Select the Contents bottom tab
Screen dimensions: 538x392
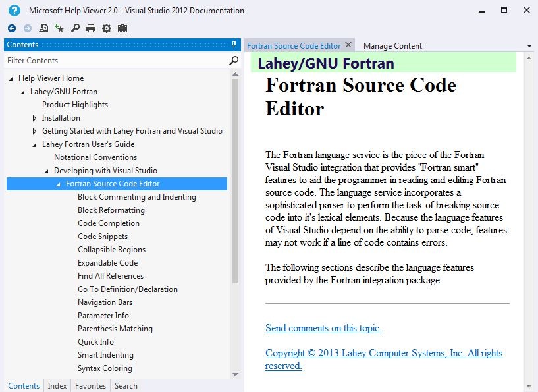pyautogui.click(x=24, y=386)
